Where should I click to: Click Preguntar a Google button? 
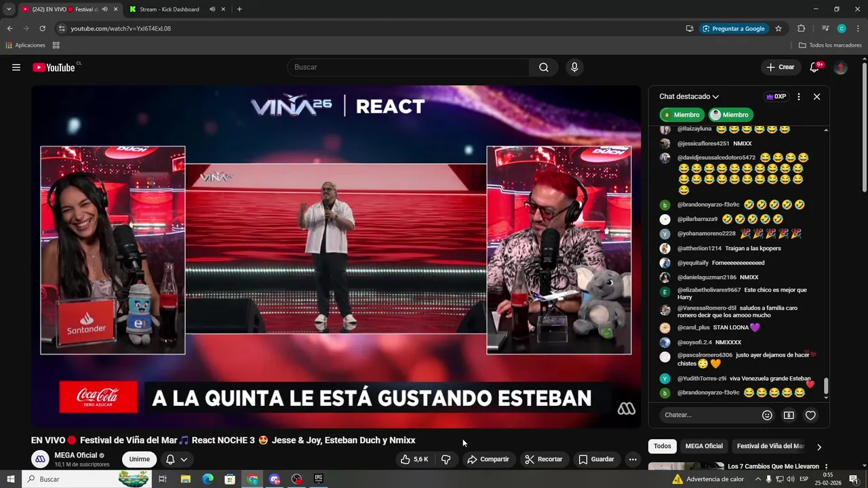pyautogui.click(x=734, y=28)
